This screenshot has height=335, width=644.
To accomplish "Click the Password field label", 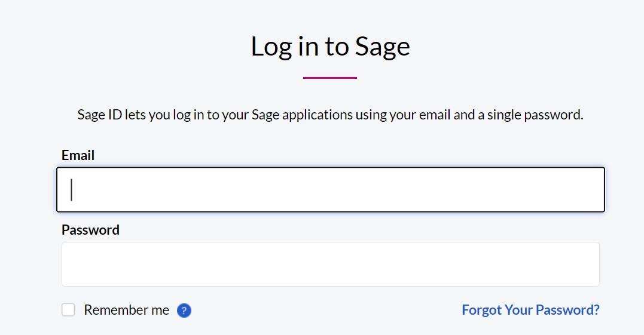I will pos(90,230).
